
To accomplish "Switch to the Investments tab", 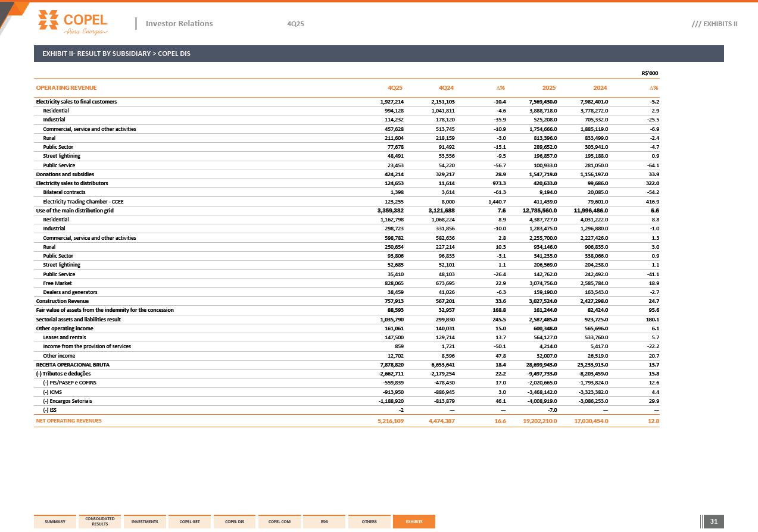I will click(x=145, y=522).
